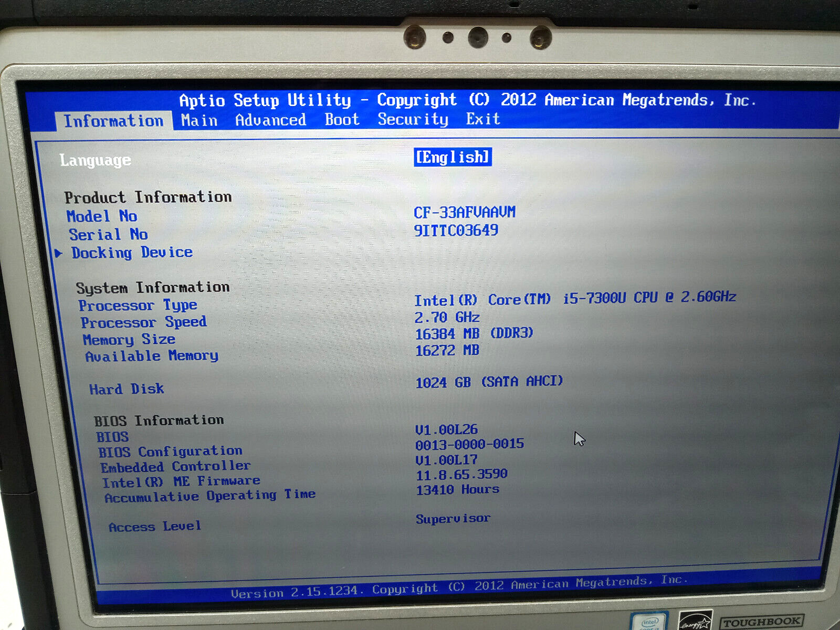Click the BIOS Information heading

(x=159, y=421)
